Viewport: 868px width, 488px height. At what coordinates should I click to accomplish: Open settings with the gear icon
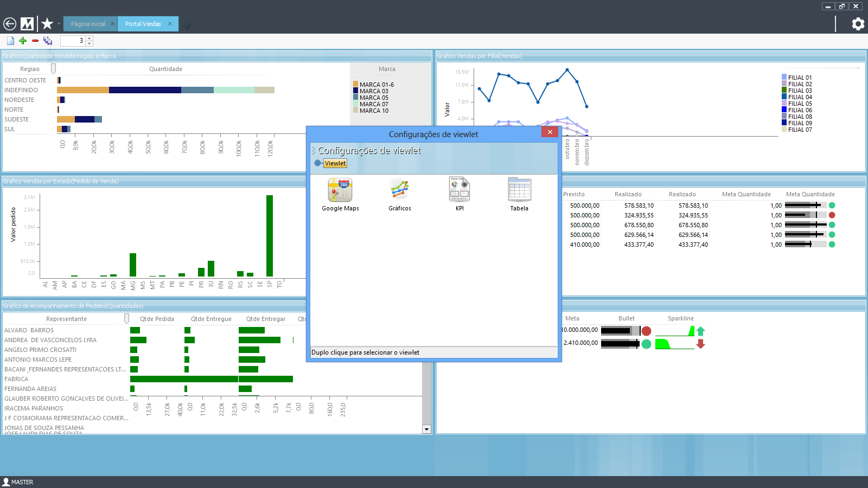(x=858, y=24)
